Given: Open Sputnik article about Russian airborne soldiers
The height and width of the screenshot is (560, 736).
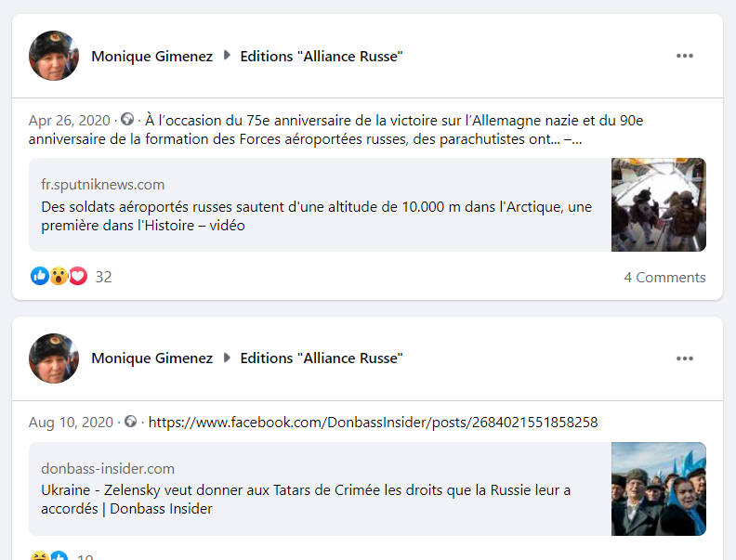Looking at the screenshot, I should (316, 216).
